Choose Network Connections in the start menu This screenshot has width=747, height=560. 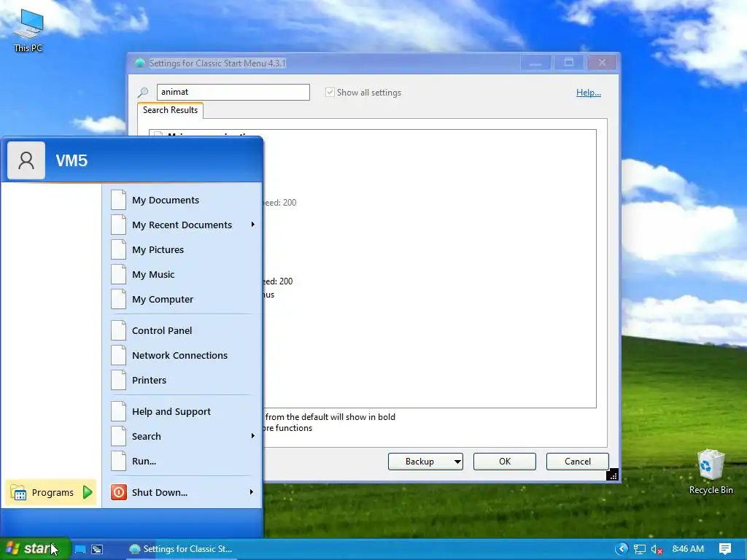(x=182, y=355)
